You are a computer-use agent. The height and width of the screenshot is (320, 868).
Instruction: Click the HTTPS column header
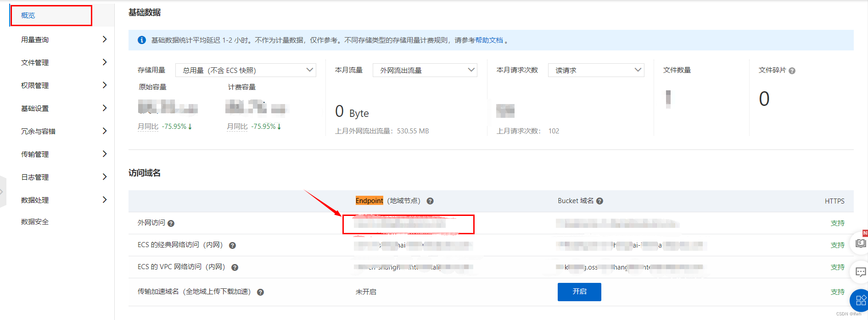834,201
